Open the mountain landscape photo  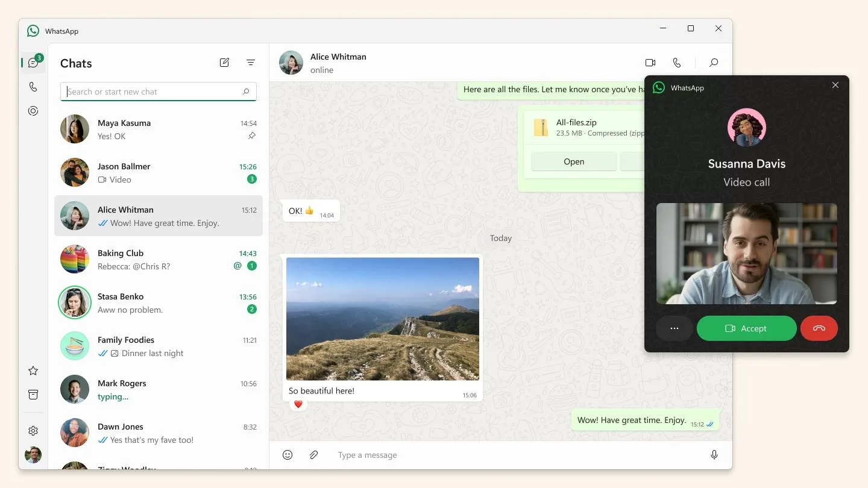[x=383, y=319]
